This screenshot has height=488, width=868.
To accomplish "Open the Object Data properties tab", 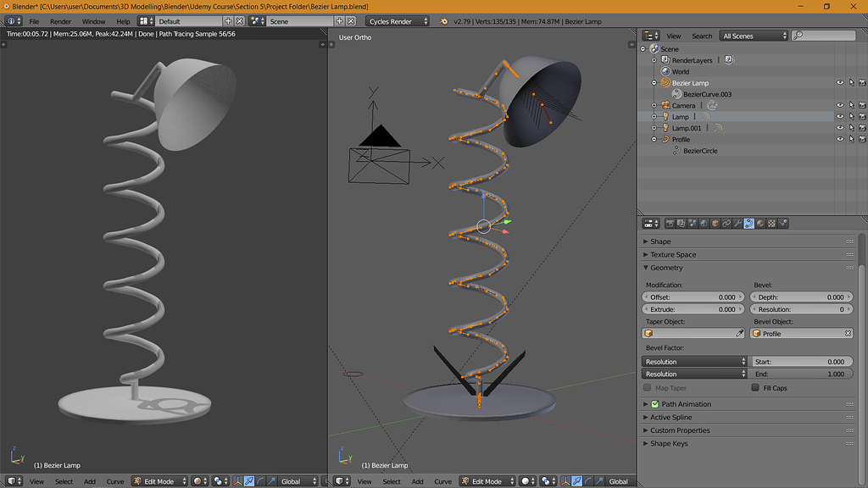I will 749,224.
